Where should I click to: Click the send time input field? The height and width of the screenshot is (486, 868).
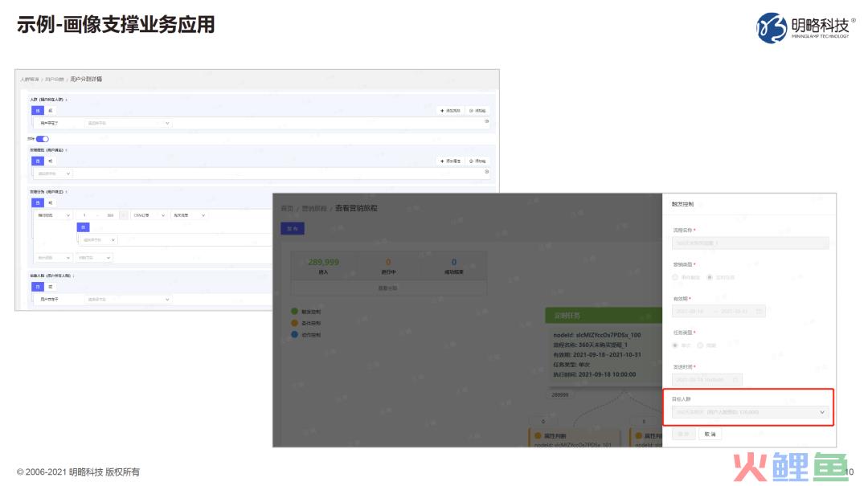pyautogui.click(x=707, y=380)
